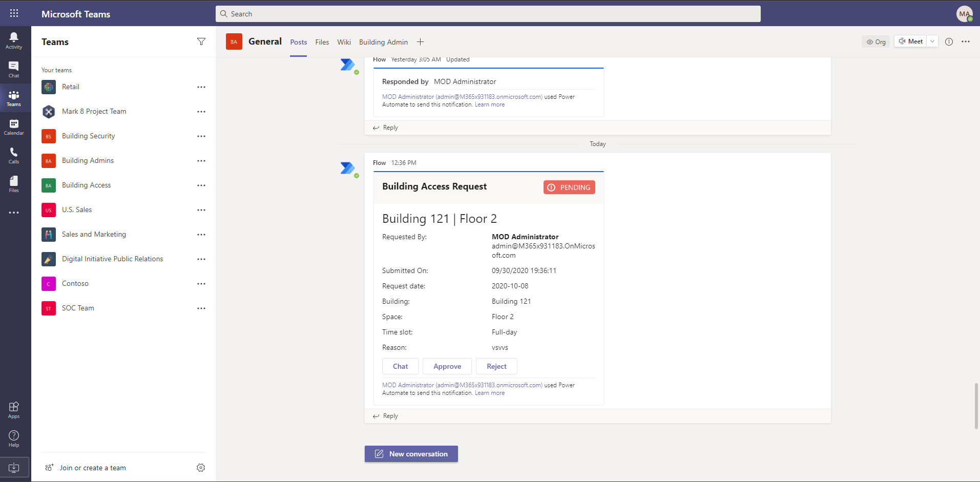
Task: Open channel info icon
Action: click(949, 41)
